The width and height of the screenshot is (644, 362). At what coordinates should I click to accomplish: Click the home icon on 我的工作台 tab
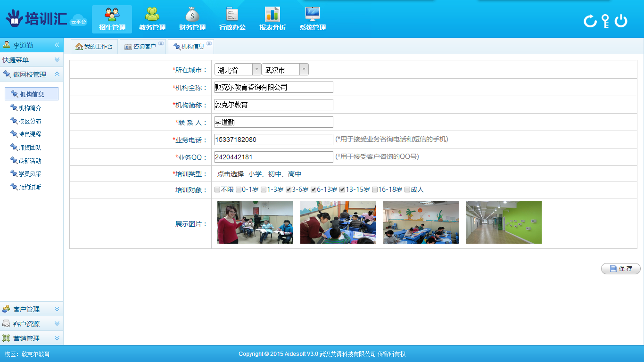pyautogui.click(x=79, y=47)
